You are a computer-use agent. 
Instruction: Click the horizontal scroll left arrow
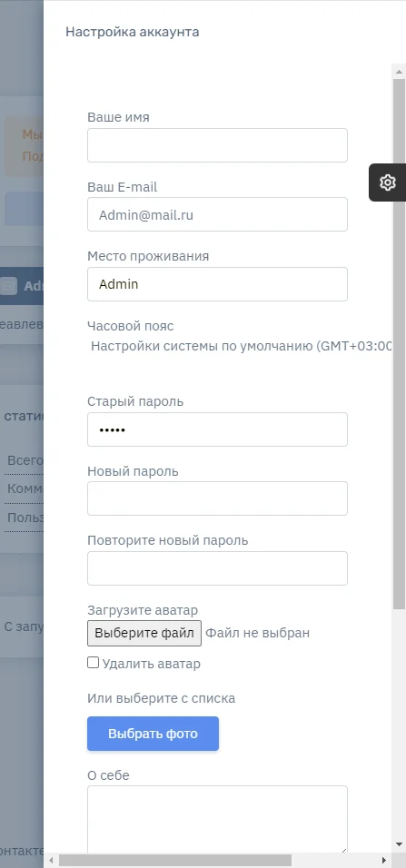point(51,860)
